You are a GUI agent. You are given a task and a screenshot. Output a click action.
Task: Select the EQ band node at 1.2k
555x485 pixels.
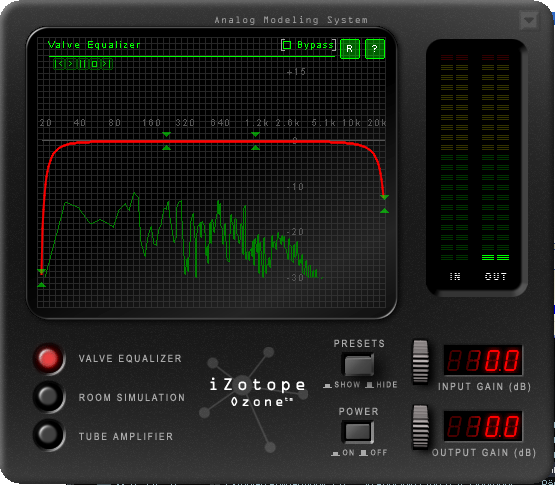256,141
